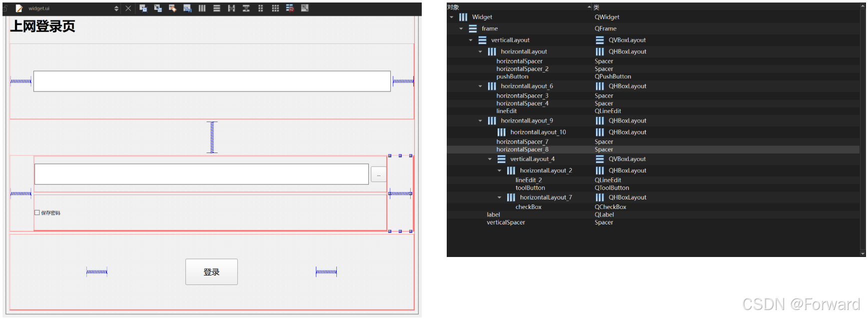Click the frame row layout icon
This screenshot has height=319, width=868.
coord(473,28)
